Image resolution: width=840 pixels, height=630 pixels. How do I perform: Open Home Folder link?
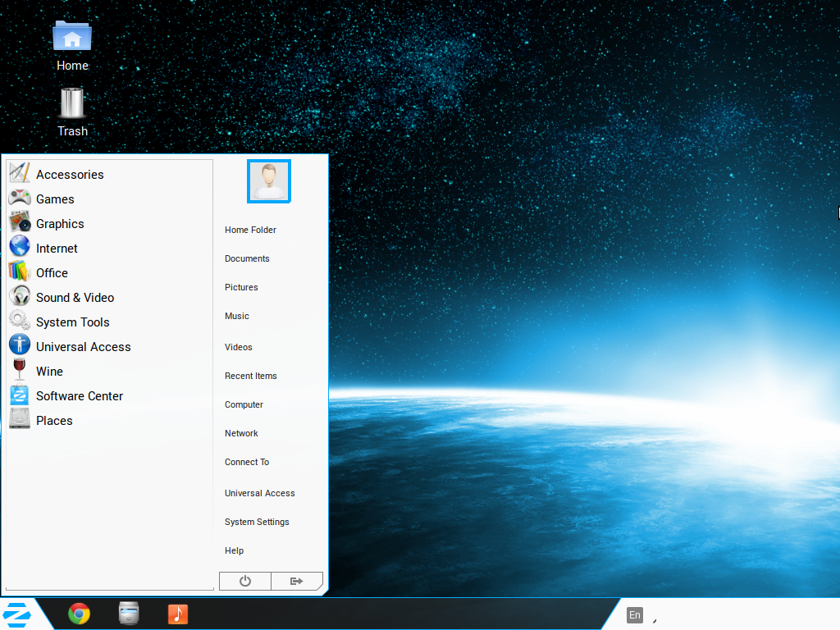click(250, 230)
